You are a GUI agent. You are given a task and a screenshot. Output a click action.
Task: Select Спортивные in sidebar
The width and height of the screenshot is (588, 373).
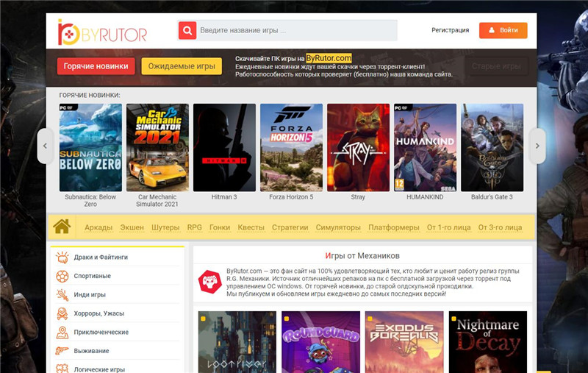[93, 276]
